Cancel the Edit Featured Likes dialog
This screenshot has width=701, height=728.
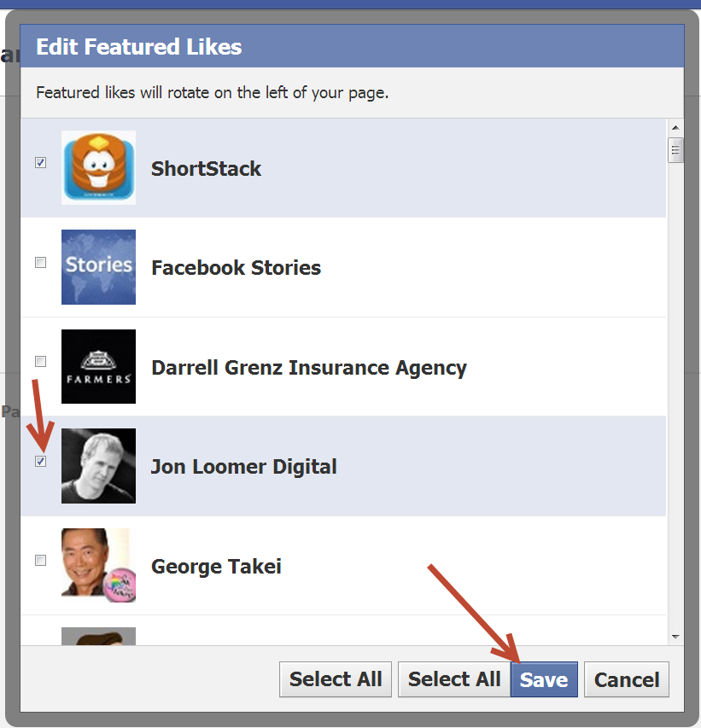click(x=627, y=679)
